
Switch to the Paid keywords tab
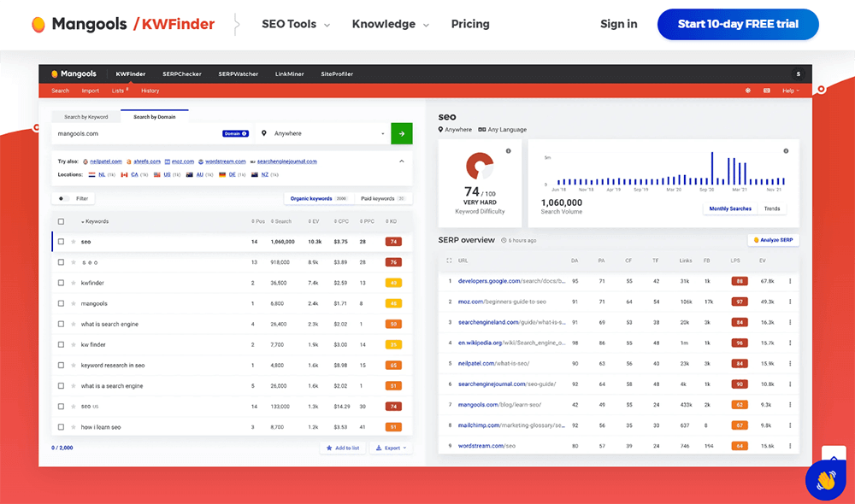(383, 198)
